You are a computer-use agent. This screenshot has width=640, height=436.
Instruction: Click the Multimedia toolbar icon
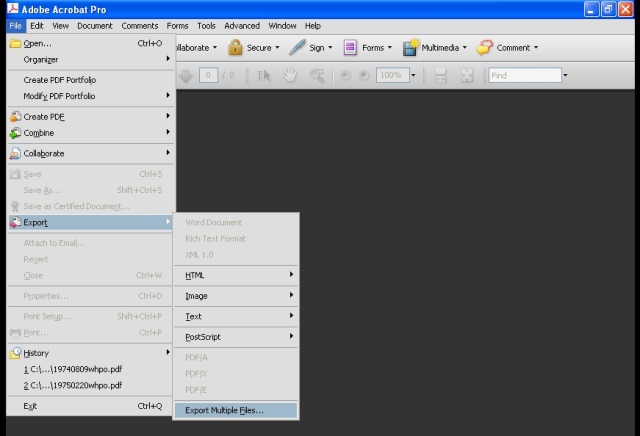point(410,47)
